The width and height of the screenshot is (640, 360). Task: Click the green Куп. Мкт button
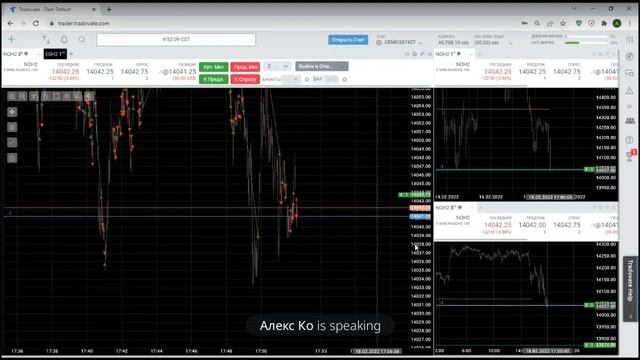(x=213, y=67)
